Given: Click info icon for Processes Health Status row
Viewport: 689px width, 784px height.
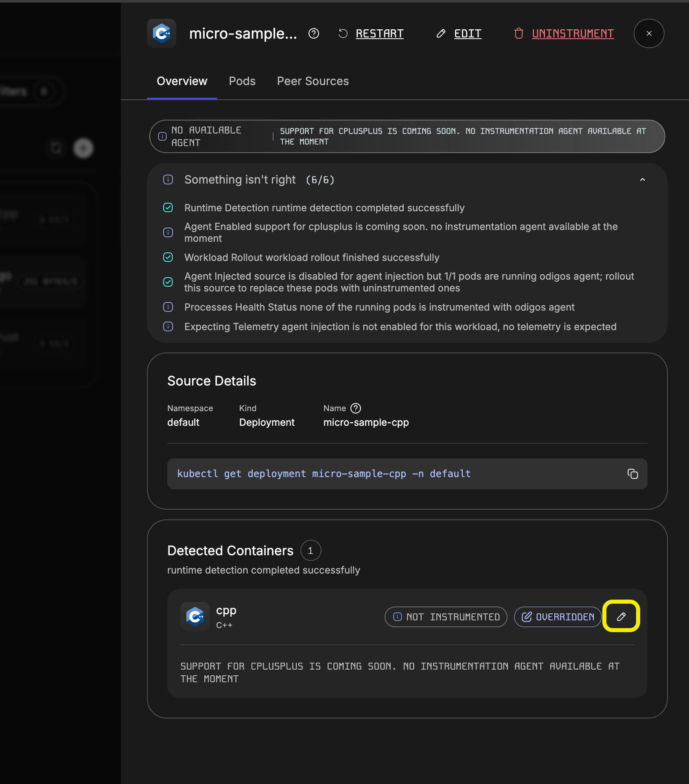Looking at the screenshot, I should [168, 307].
